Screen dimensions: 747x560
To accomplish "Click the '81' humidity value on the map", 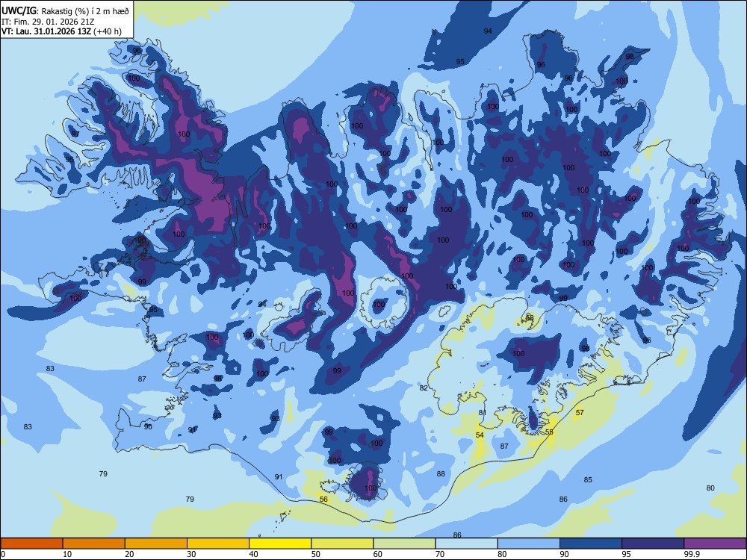I will (x=482, y=412).
